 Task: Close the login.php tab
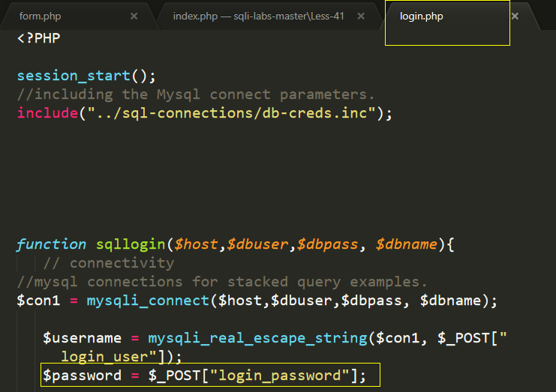pyautogui.click(x=515, y=16)
